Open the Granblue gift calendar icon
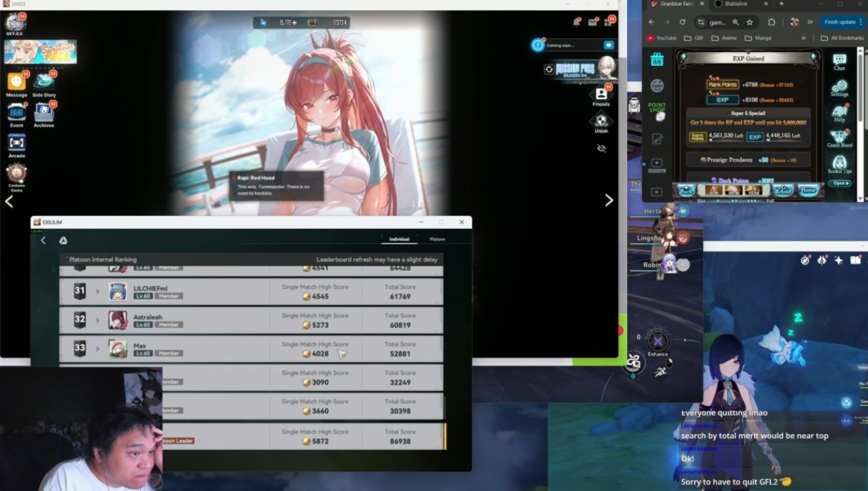Image resolution: width=868 pixels, height=491 pixels. 657,60
